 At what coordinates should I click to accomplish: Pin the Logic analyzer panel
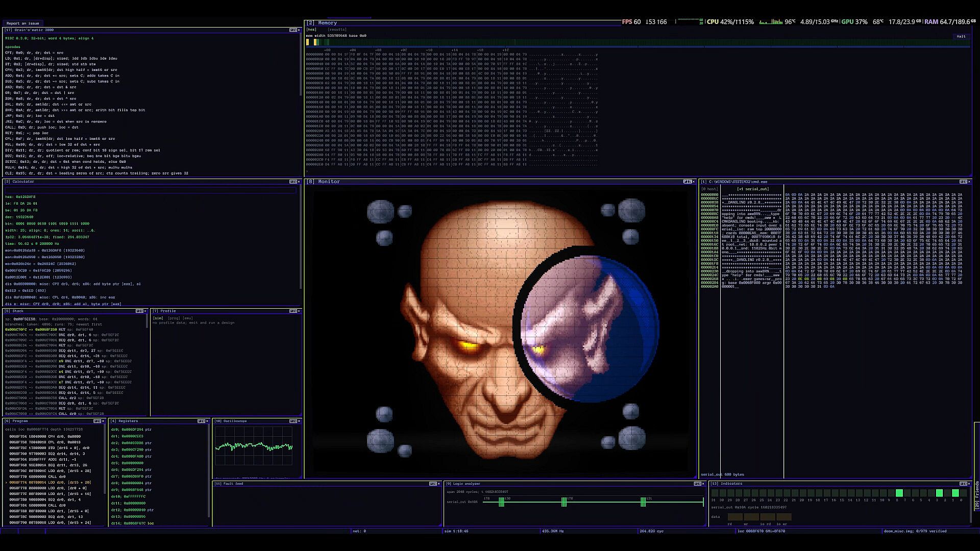click(697, 484)
